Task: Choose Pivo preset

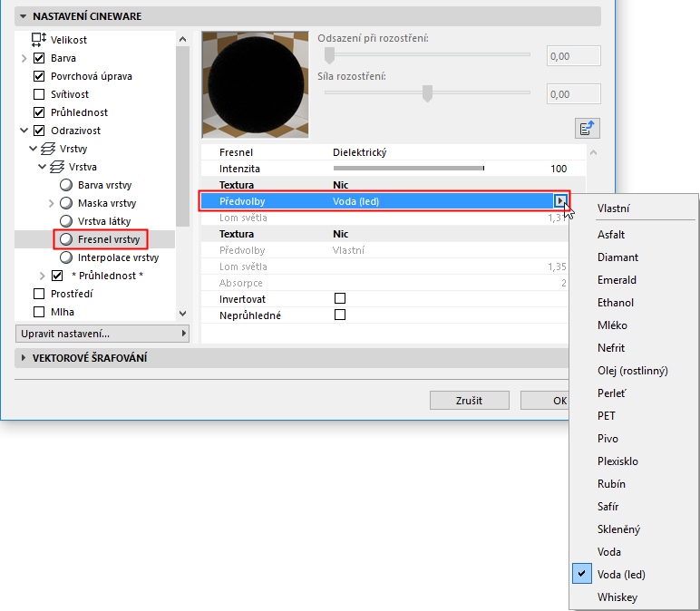Action: [634, 439]
